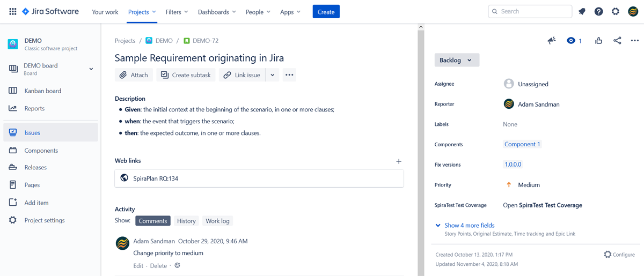
Task: Click the thumbs up vote icon
Action: point(598,41)
